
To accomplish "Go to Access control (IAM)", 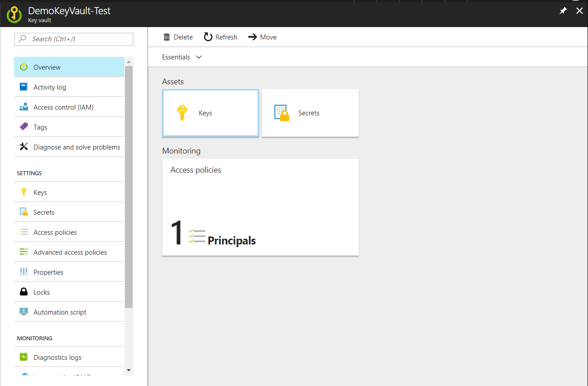I will point(69,107).
